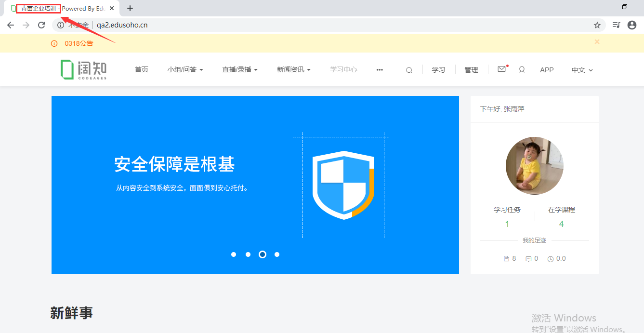Select the first carousel dot

pos(234,254)
